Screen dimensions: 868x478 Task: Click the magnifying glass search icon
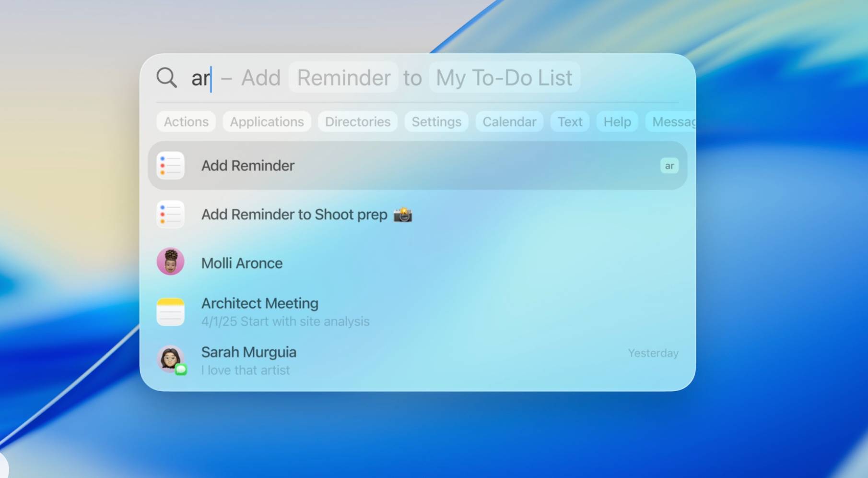tap(166, 77)
